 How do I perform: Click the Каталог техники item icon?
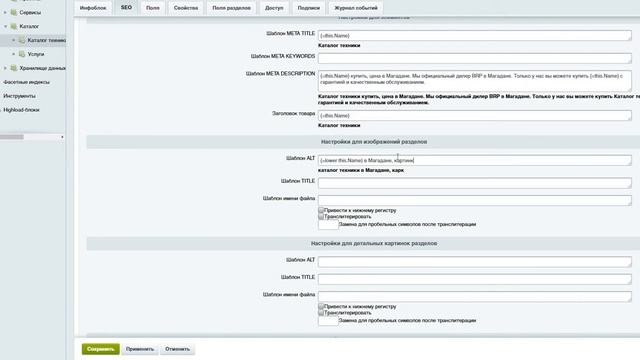tap(22, 40)
